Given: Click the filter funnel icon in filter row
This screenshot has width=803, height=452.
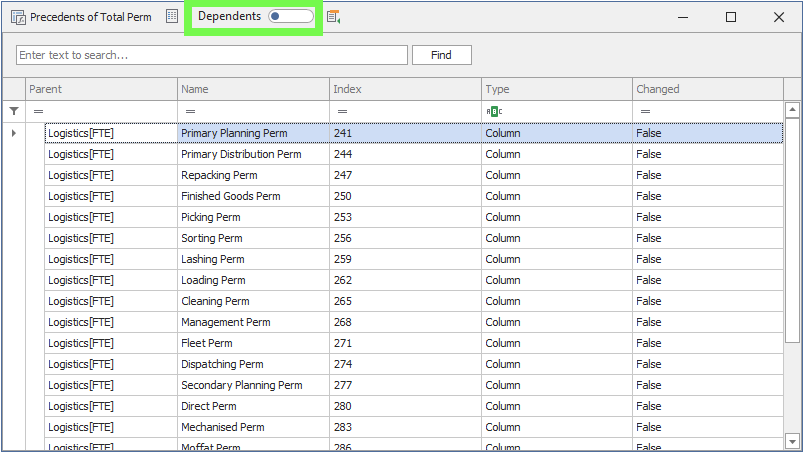Looking at the screenshot, I should 13,111.
